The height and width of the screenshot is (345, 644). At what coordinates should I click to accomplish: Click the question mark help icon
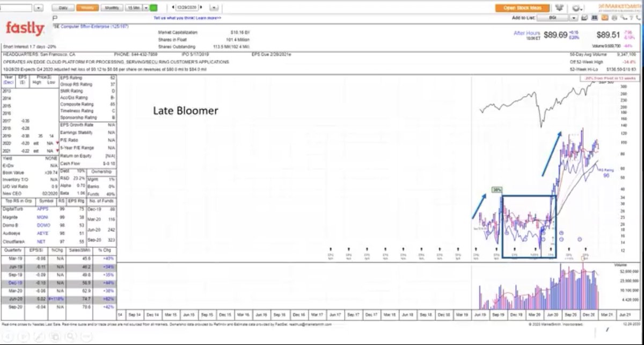(632, 18)
